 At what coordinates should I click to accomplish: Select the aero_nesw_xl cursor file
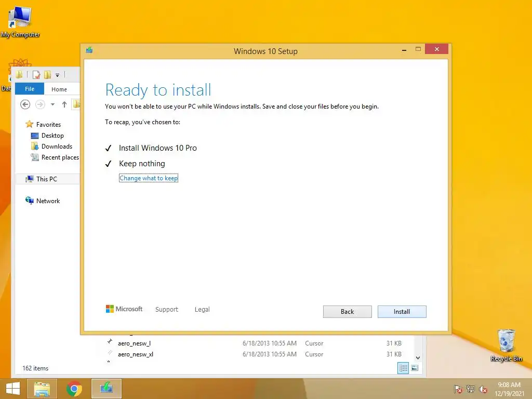pos(136,354)
